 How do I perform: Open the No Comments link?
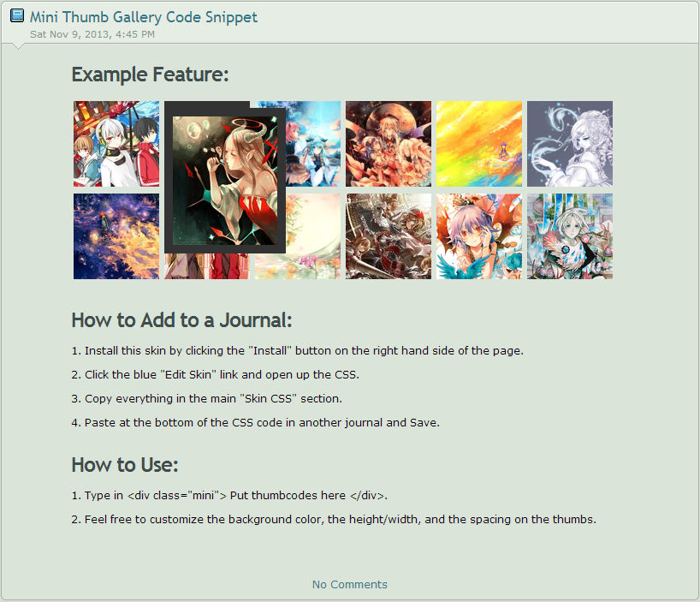[x=349, y=584]
